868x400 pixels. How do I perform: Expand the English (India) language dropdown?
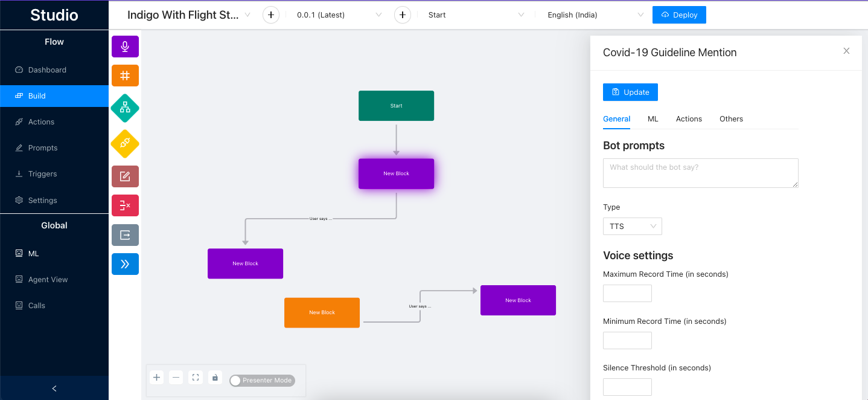(595, 15)
